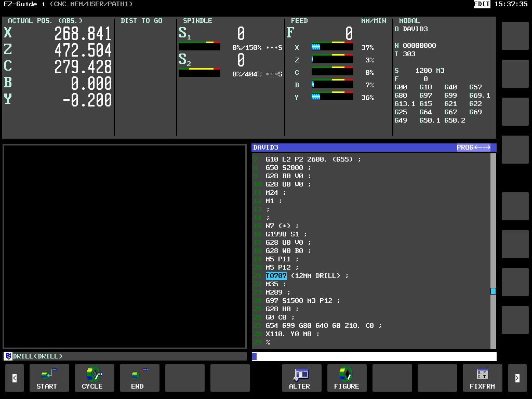Image resolution: width=532 pixels, height=399 pixels.
Task: Click the key-in input buffer field
Action: pyautogui.click(x=374, y=356)
